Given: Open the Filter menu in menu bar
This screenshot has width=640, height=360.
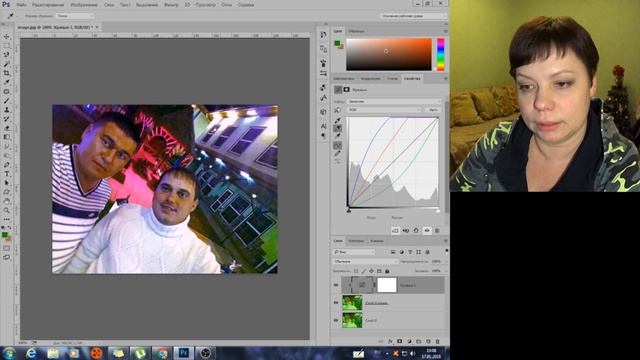Looking at the screenshot, I should point(171,5).
